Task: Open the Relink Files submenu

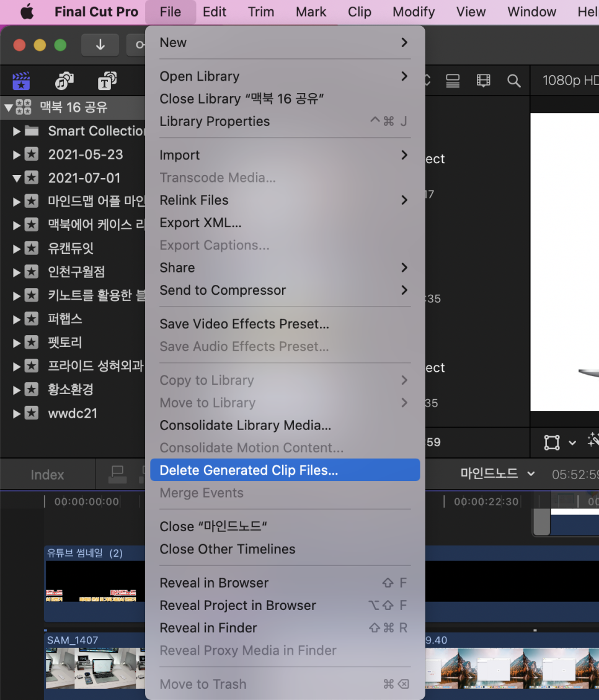Action: (x=285, y=200)
